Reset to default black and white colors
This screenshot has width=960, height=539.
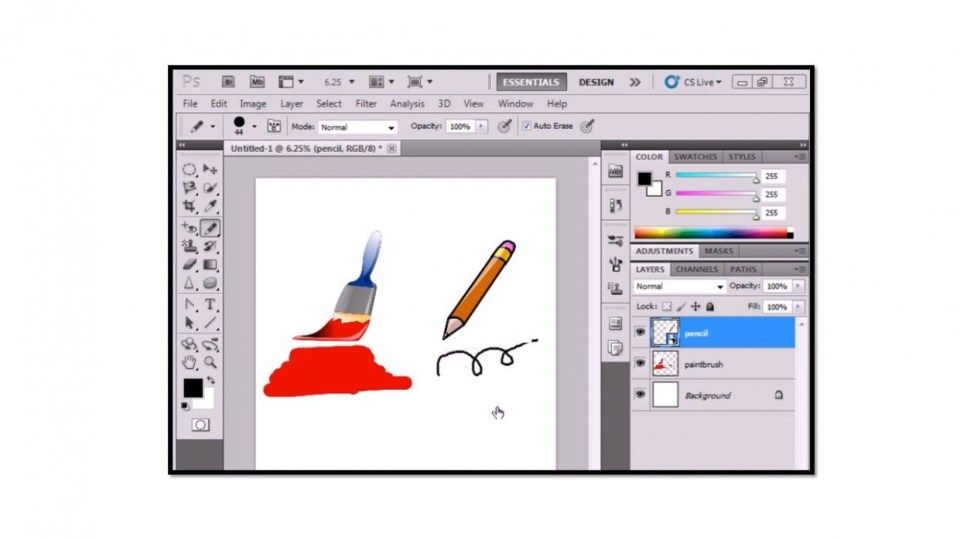coord(185,405)
